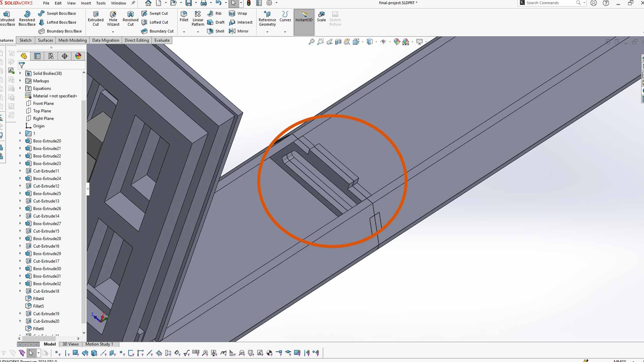The width and height of the screenshot is (644, 362).
Task: Switch to the Surfaces tab
Action: point(45,40)
